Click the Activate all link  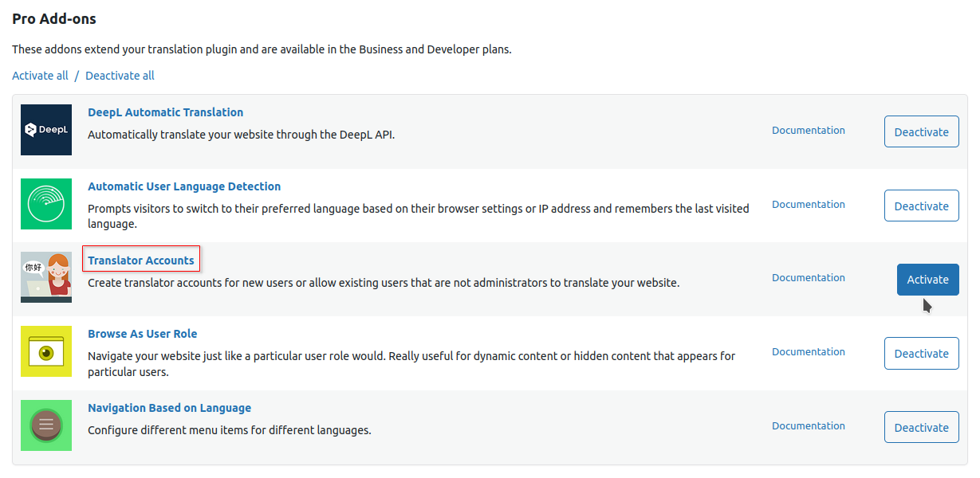coord(40,76)
